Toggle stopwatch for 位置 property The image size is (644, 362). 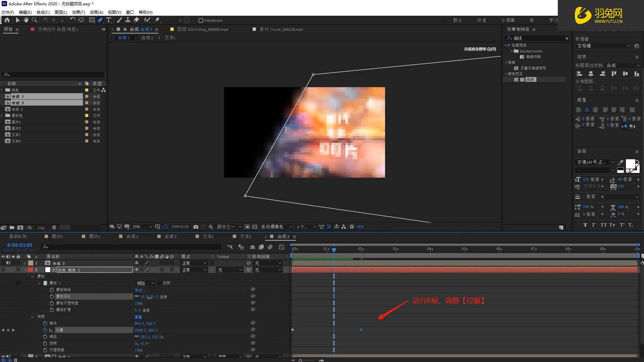click(45, 330)
